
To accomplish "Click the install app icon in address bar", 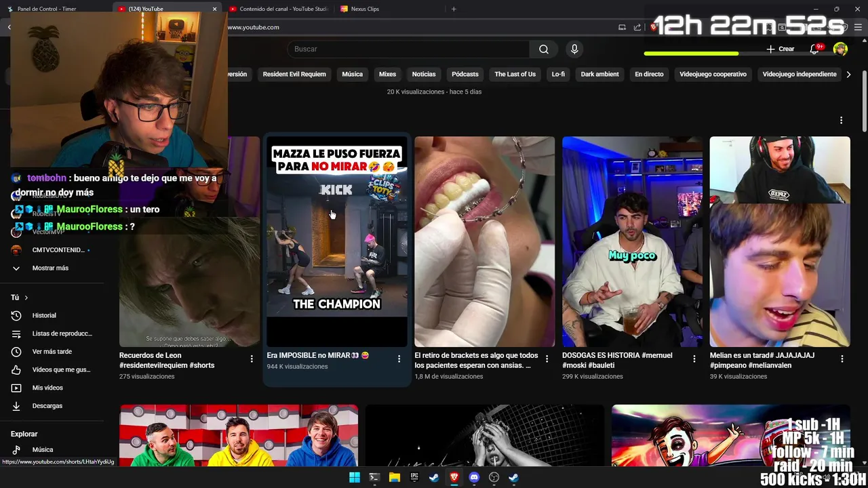I will point(622,27).
